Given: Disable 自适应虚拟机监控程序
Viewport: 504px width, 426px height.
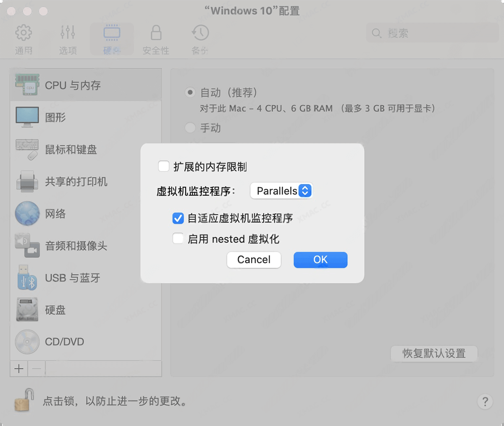Looking at the screenshot, I should coord(178,218).
